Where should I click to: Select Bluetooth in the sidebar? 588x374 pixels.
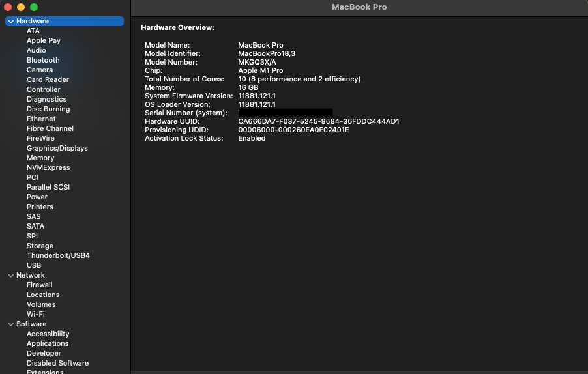[43, 60]
